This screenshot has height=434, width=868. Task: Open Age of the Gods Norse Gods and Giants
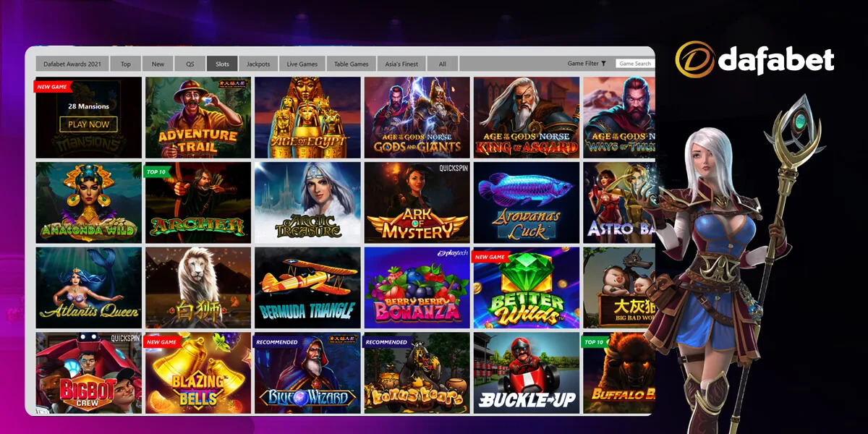417,117
